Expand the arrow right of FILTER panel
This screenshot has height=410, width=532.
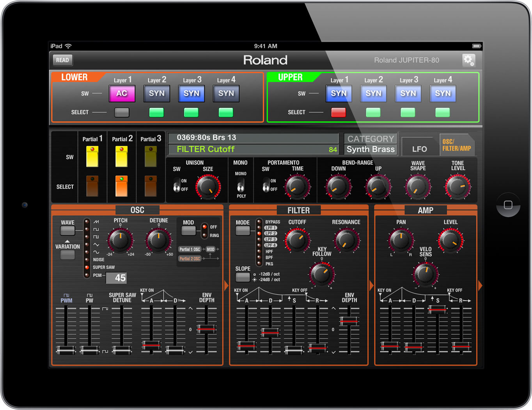pyautogui.click(x=371, y=286)
